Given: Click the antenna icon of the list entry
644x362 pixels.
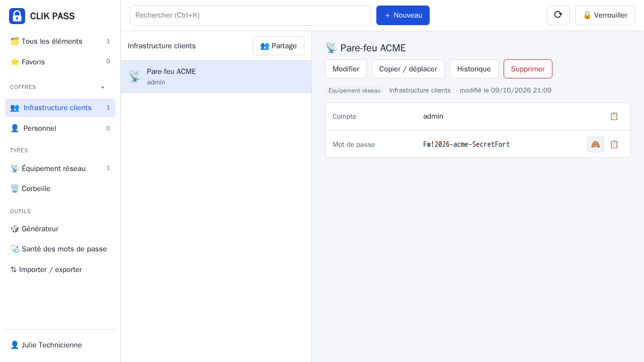Looking at the screenshot, I should pyautogui.click(x=135, y=76).
